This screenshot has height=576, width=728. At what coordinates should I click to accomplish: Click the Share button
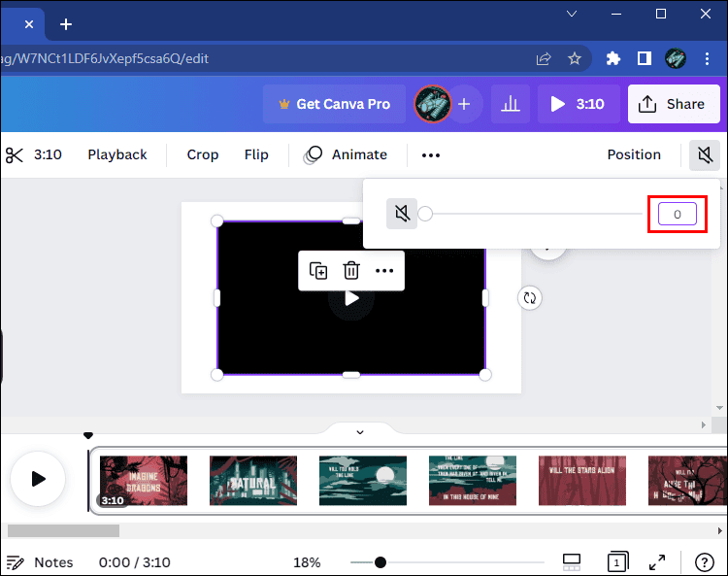point(673,104)
